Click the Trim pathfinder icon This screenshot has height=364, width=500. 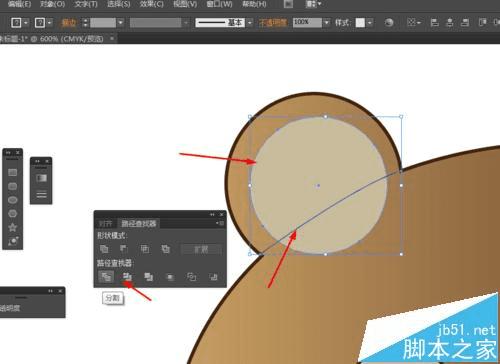pyautogui.click(x=127, y=277)
